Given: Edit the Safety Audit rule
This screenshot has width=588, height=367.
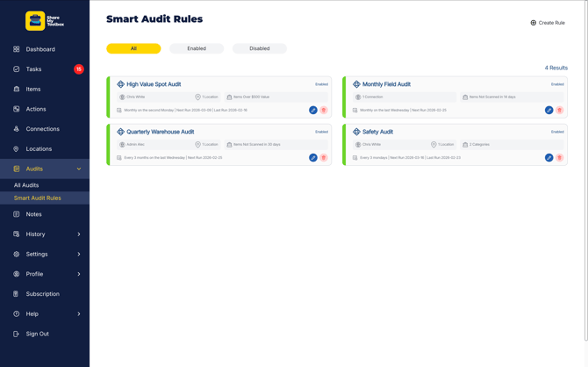Looking at the screenshot, I should pos(549,158).
